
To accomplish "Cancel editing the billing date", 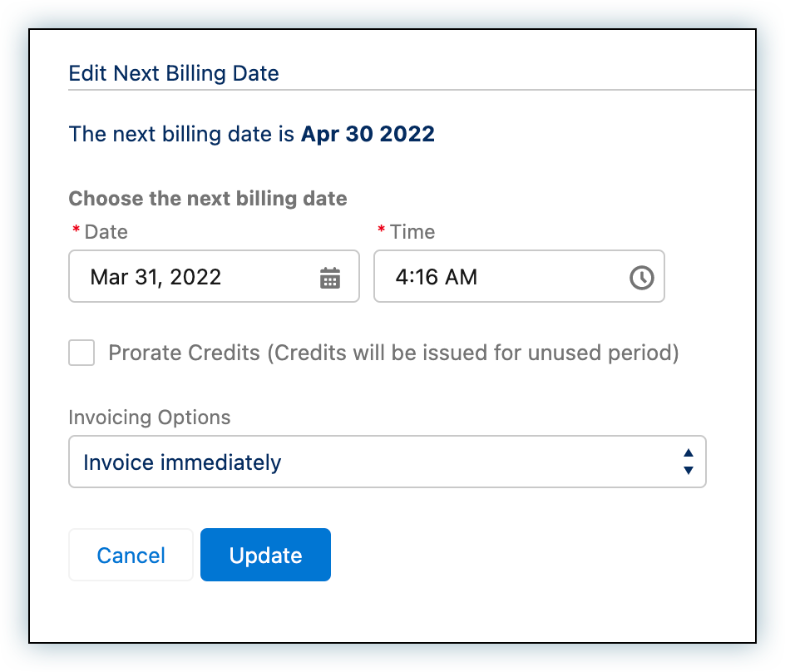I will point(131,555).
